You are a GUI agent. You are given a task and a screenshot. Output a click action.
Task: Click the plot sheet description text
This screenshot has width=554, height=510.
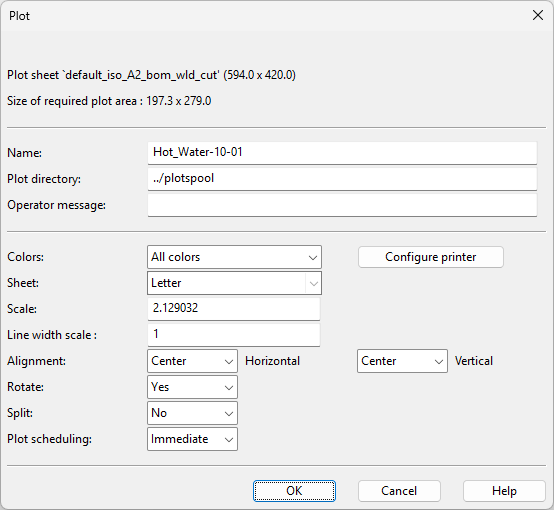pos(151,75)
